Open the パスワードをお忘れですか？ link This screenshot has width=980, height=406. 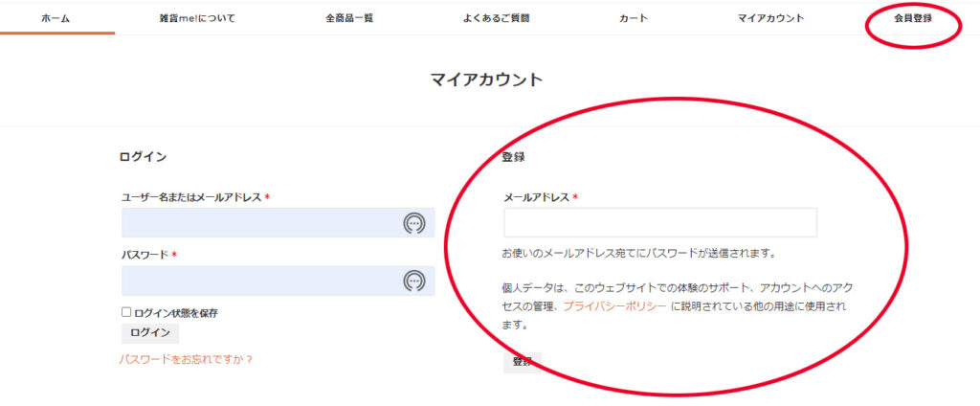186,359
